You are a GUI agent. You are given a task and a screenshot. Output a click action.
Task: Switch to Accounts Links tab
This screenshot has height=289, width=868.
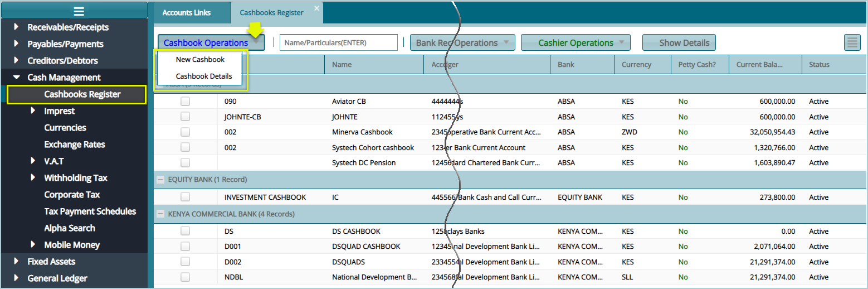click(187, 12)
